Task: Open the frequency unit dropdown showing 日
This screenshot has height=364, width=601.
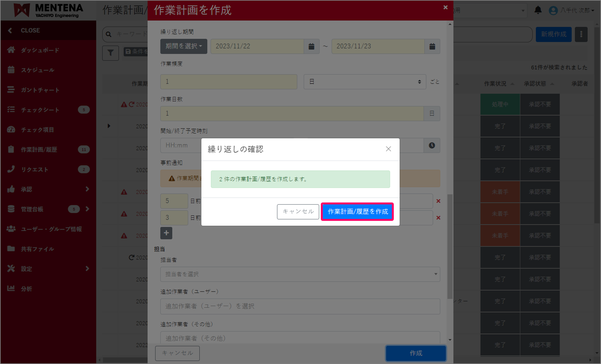Action: point(364,82)
